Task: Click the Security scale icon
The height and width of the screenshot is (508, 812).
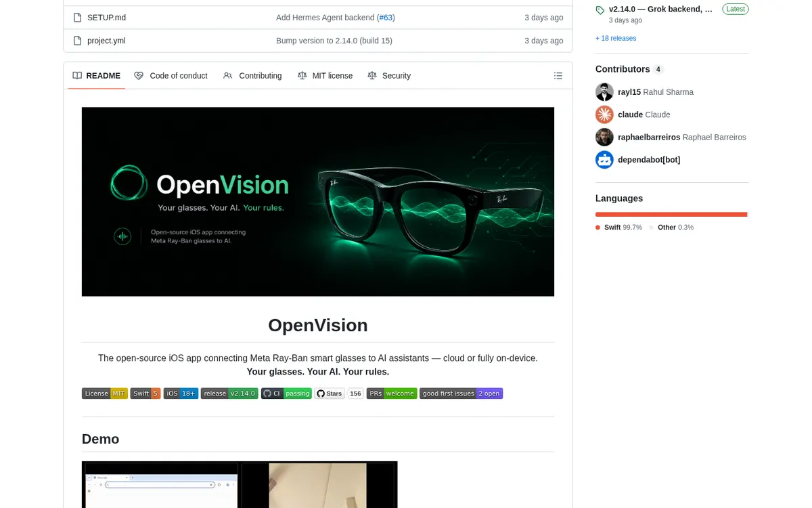Action: [x=372, y=76]
